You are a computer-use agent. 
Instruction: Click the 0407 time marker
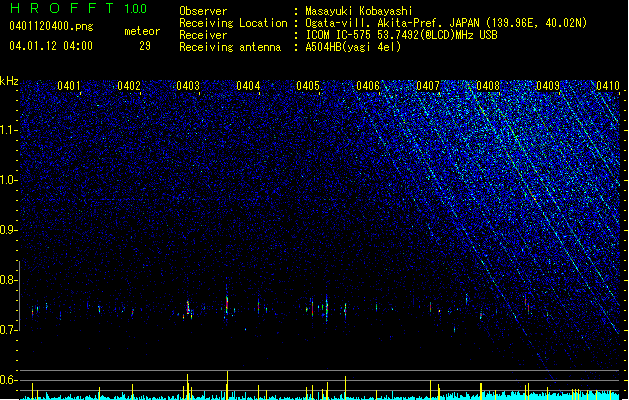[428, 86]
